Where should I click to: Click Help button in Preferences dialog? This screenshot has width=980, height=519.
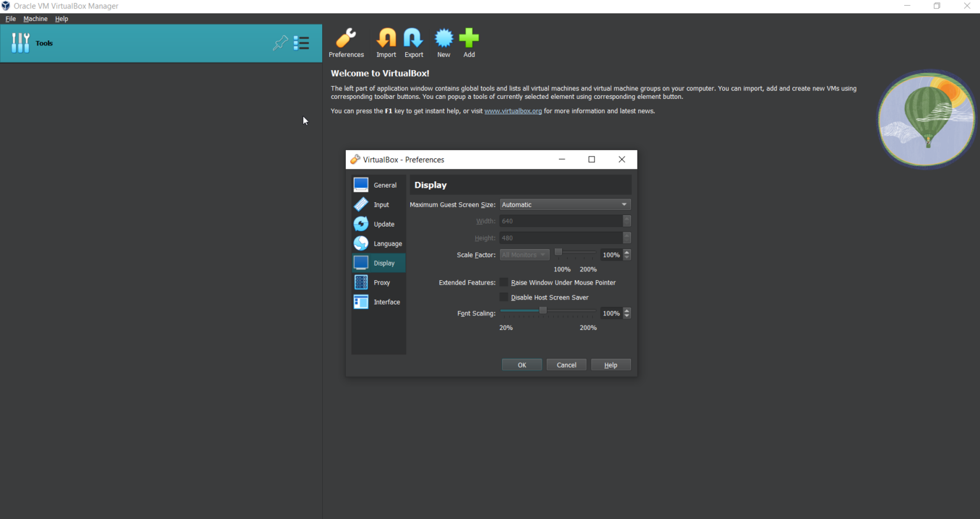(x=611, y=365)
